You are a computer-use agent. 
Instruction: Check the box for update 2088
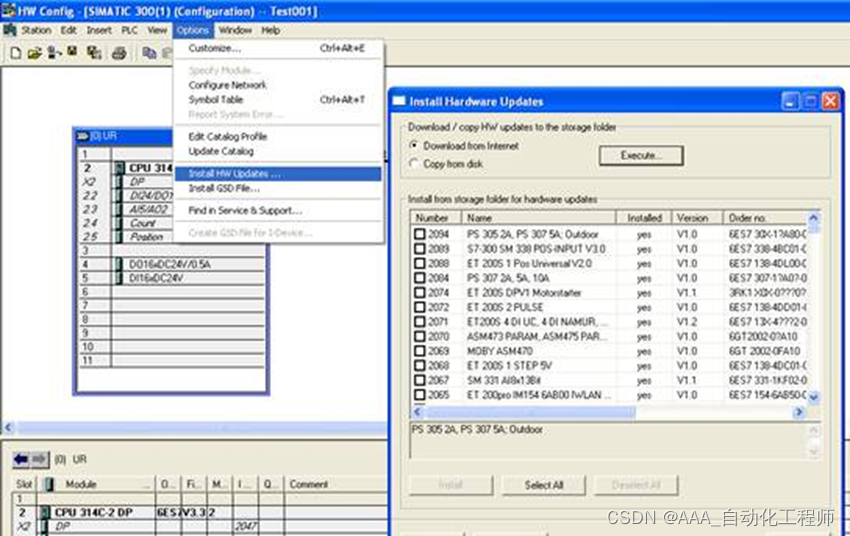point(420,263)
